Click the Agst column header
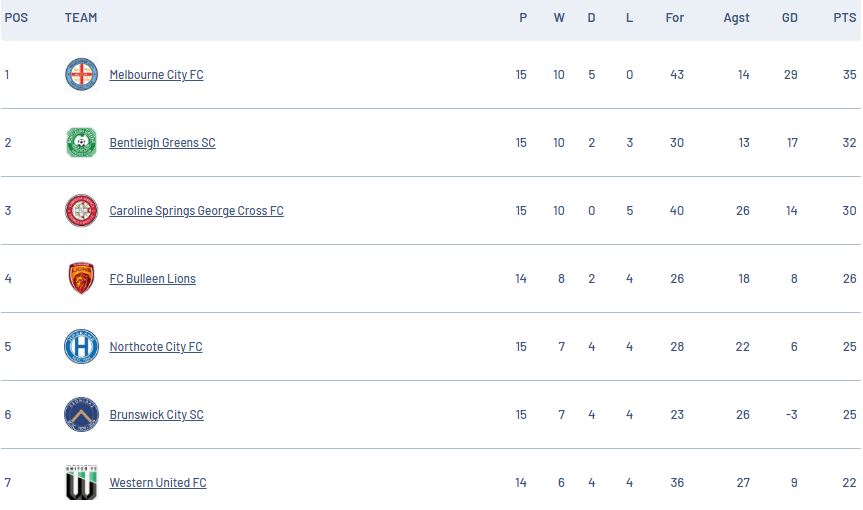 (x=736, y=18)
